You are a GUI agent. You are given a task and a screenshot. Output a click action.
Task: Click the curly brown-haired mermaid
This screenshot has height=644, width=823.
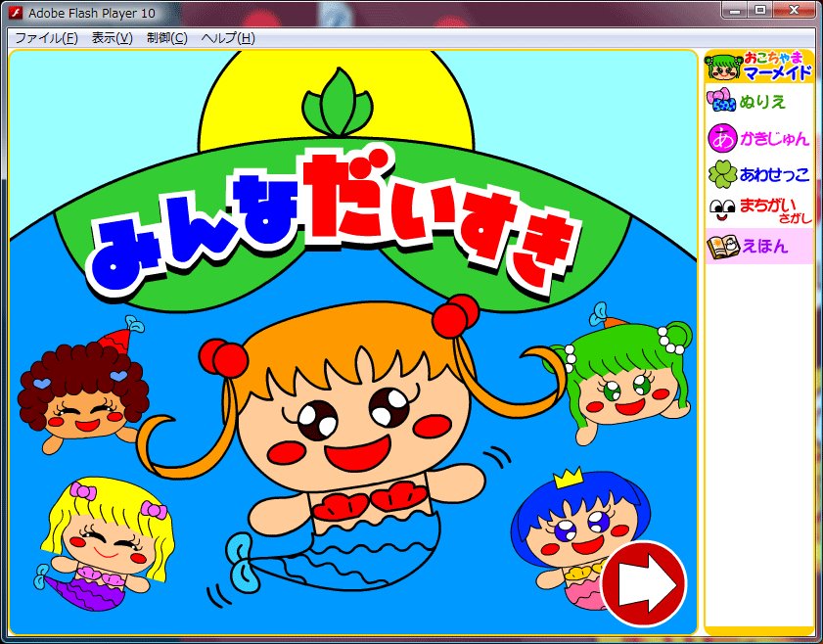coord(84,386)
